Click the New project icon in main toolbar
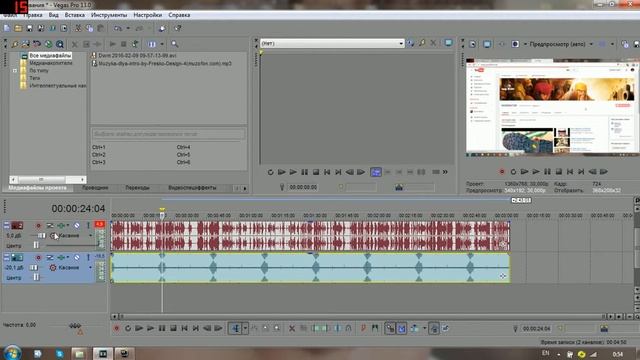 pos(7,28)
